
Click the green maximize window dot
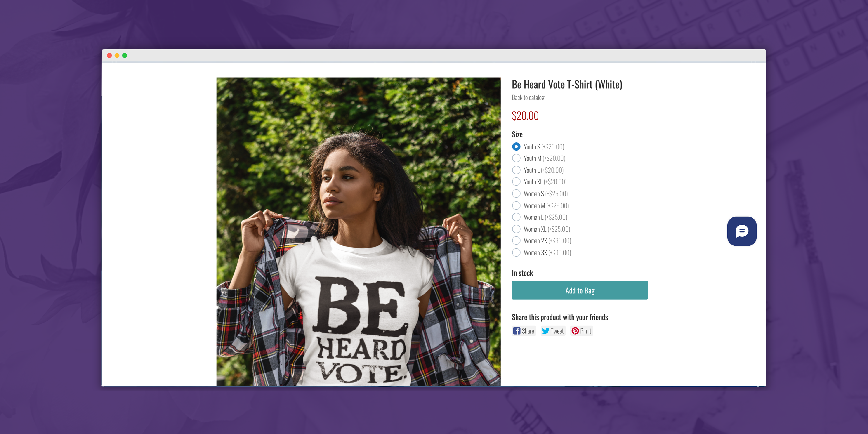pyautogui.click(x=125, y=56)
